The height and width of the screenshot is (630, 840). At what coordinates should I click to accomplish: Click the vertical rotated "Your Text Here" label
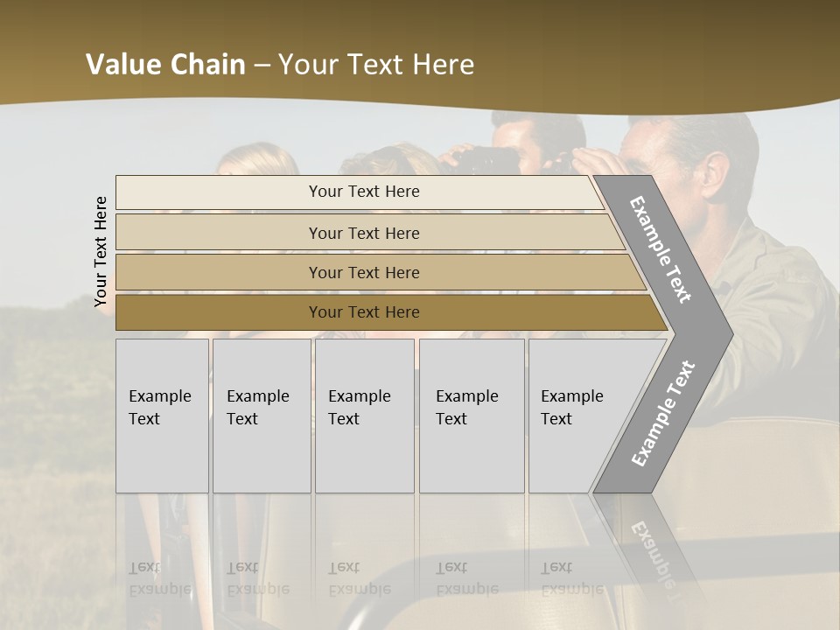[x=101, y=251]
